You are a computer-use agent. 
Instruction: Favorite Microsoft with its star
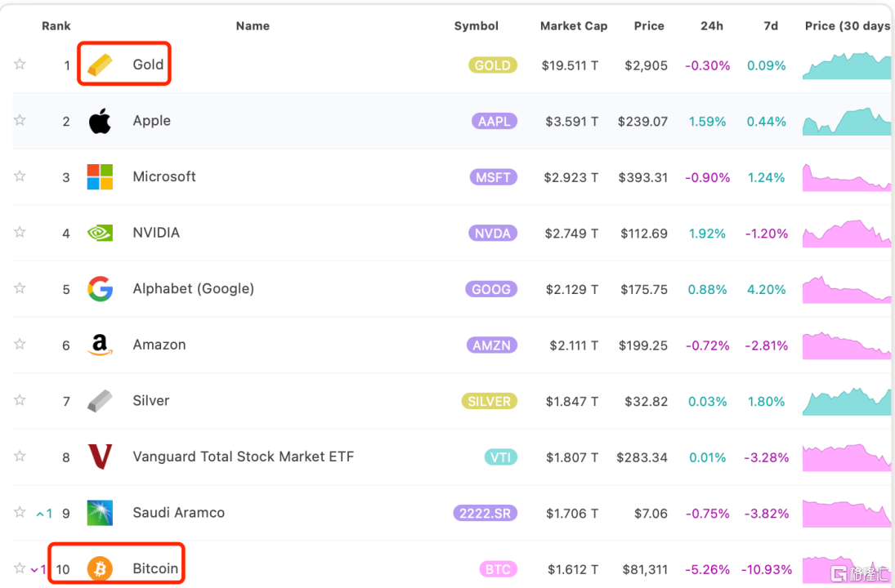point(20,176)
